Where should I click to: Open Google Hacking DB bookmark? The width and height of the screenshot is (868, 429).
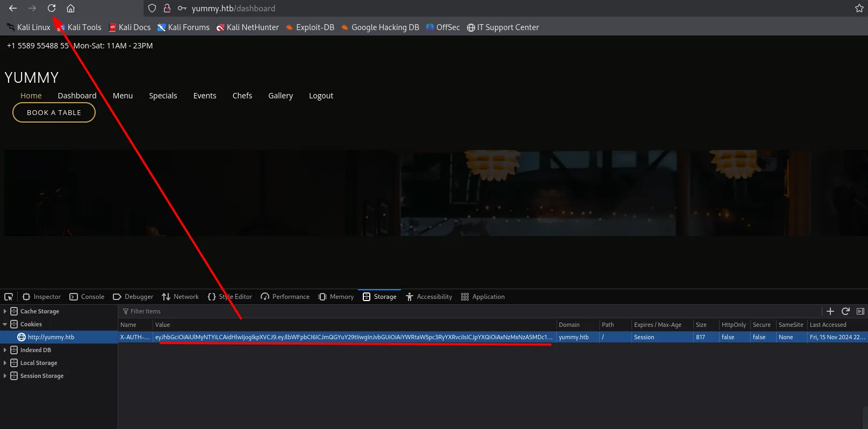380,27
